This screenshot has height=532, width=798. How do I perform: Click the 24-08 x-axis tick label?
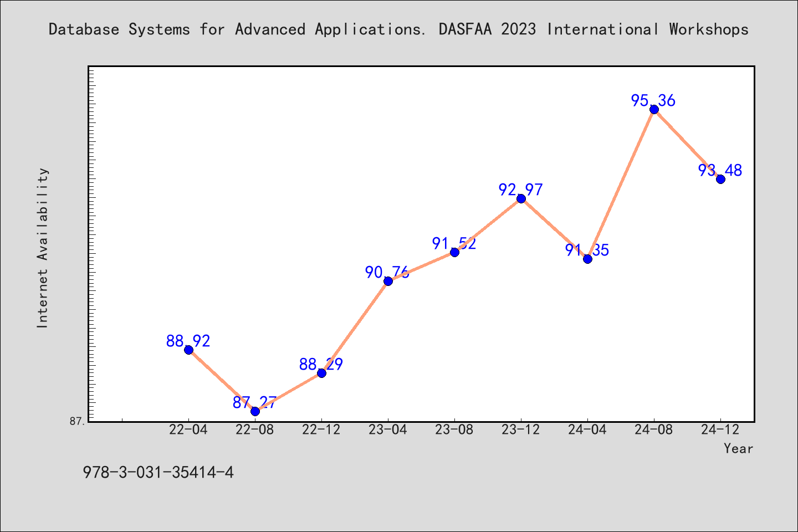[x=654, y=430]
